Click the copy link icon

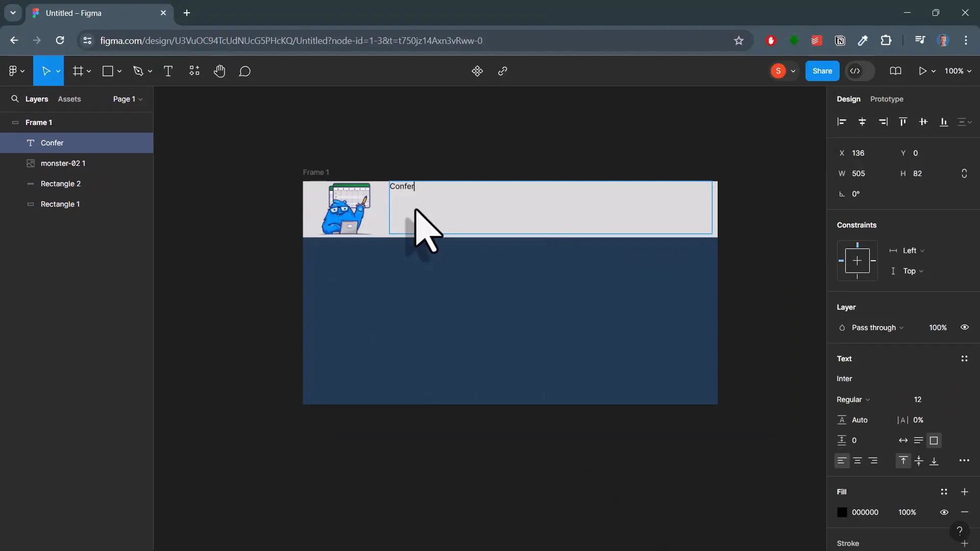(502, 71)
